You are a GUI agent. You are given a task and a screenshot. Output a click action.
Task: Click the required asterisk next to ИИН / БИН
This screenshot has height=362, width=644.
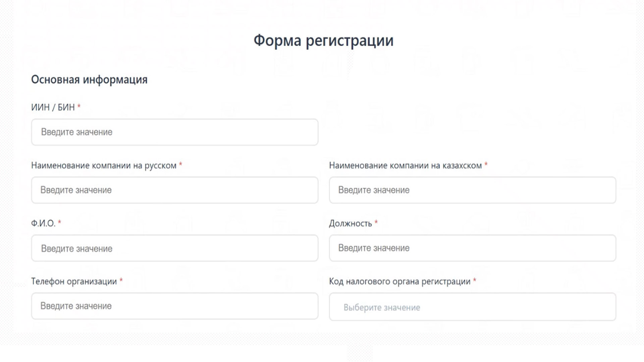click(x=79, y=106)
